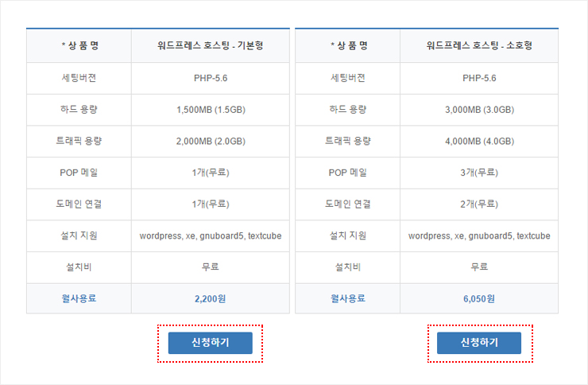Screen dimensions: 588x385
Task: Click 설치 지원 software list in 기본형 table
Action: coord(211,236)
